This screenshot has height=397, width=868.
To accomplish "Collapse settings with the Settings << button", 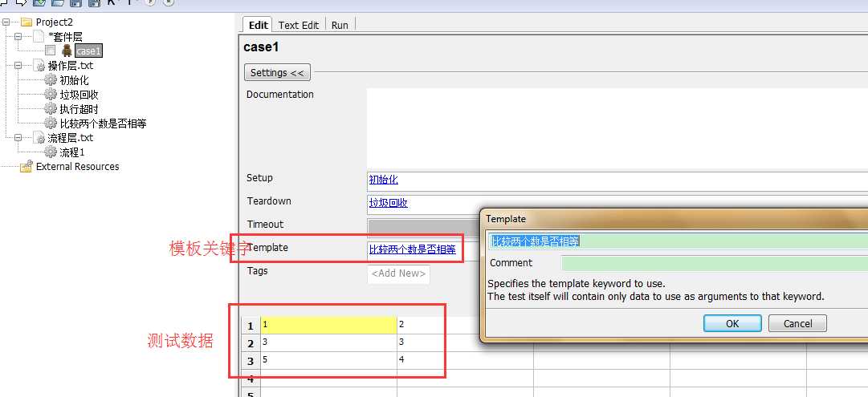I will click(277, 72).
